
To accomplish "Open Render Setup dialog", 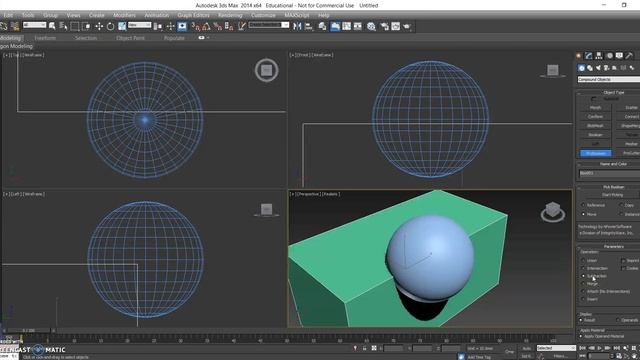I will tap(384, 26).
